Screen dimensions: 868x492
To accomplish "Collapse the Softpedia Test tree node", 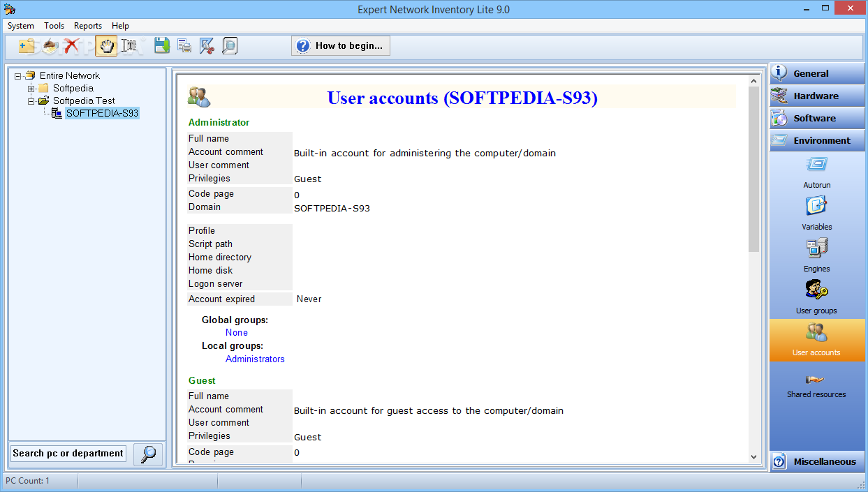I will click(x=31, y=101).
